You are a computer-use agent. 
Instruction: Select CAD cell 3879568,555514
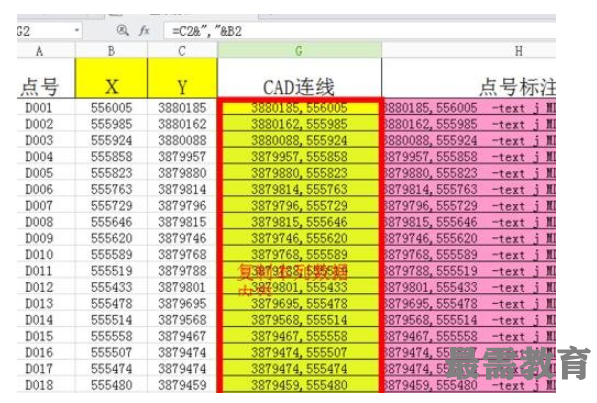coord(300,320)
